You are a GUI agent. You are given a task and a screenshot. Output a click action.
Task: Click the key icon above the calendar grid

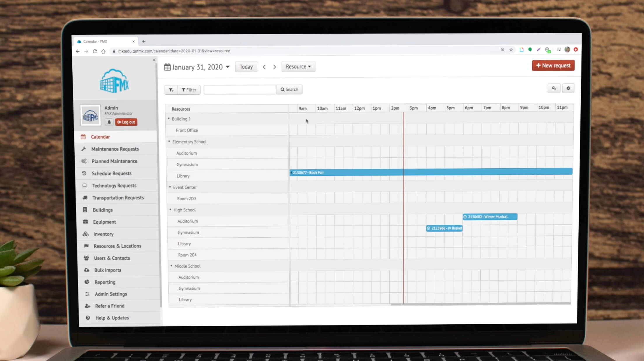(554, 88)
